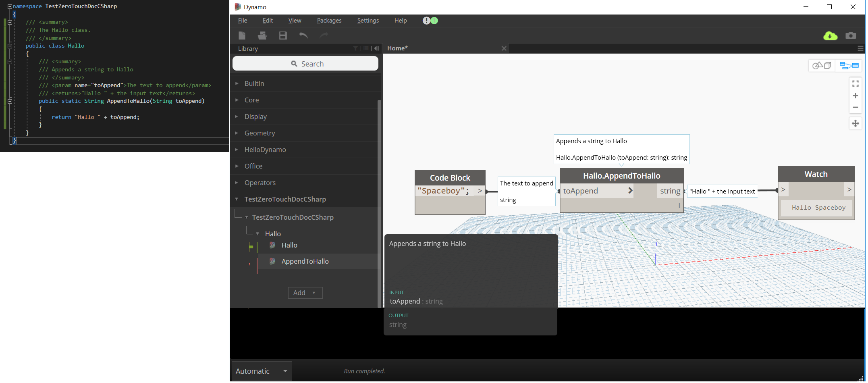This screenshot has height=383, width=868.
Task: Click the Redo arrow icon
Action: [x=324, y=35]
